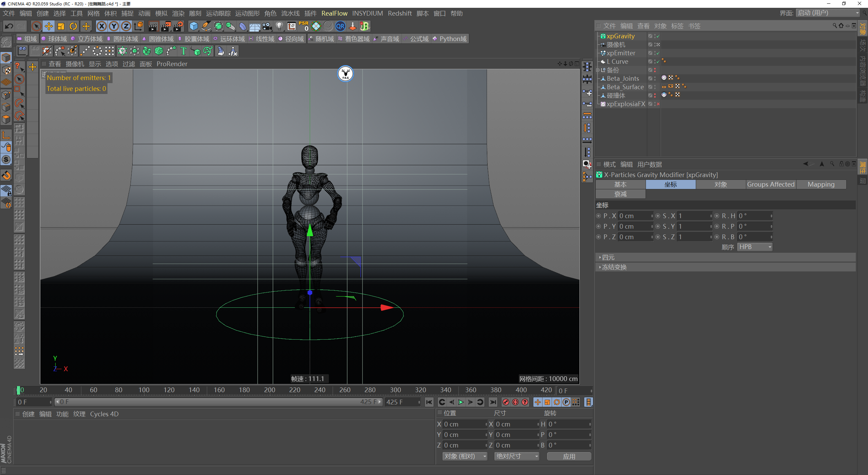The image size is (868, 475).
Task: Toggle the P.X animation radio circle
Action: (598, 216)
